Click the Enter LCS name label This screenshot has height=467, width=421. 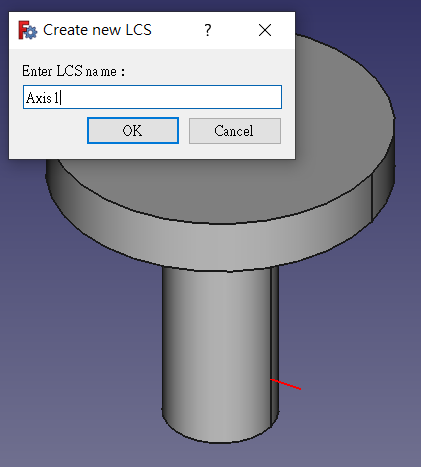click(73, 71)
